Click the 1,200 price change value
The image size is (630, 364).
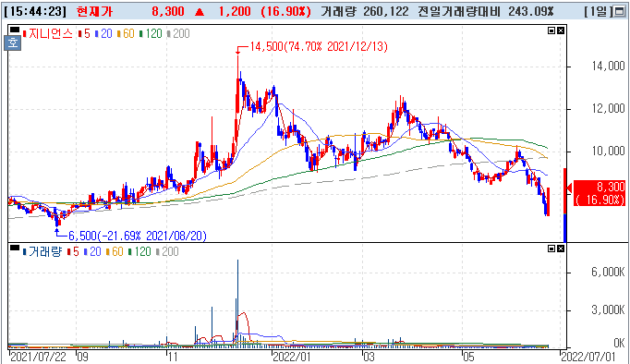(x=235, y=11)
